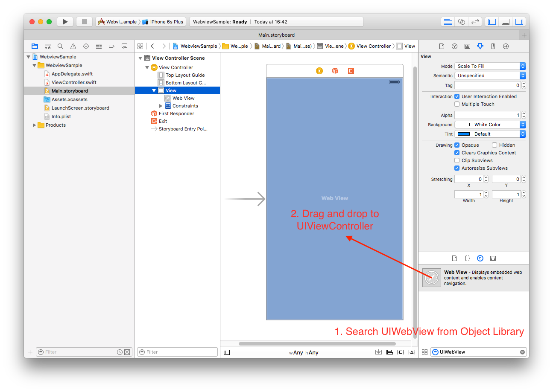Go forward in editor history
The image size is (553, 392).
click(164, 46)
